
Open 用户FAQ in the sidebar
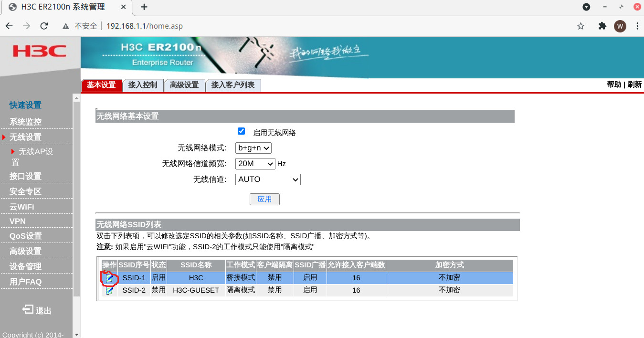tap(26, 282)
